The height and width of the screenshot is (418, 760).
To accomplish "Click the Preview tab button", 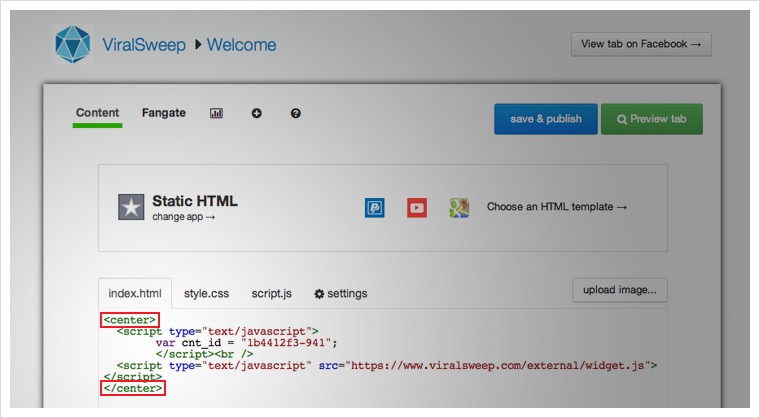I will pyautogui.click(x=652, y=119).
